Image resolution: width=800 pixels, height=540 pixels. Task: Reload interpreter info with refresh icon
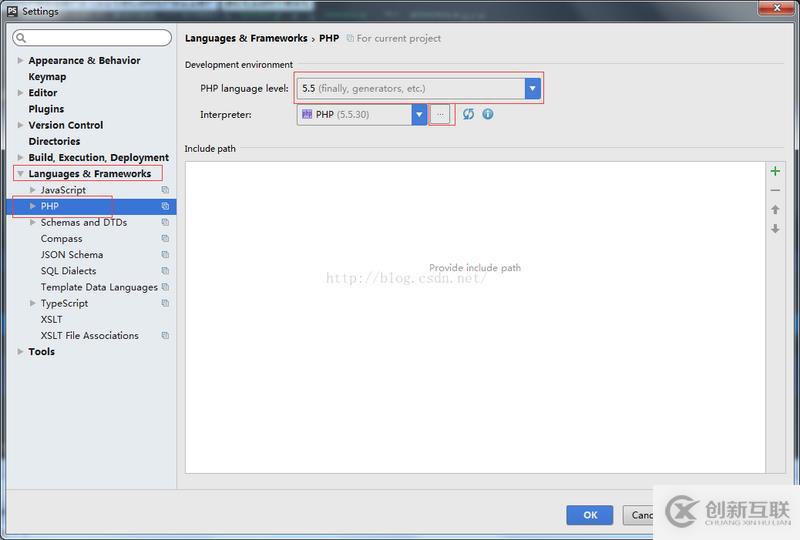[468, 114]
